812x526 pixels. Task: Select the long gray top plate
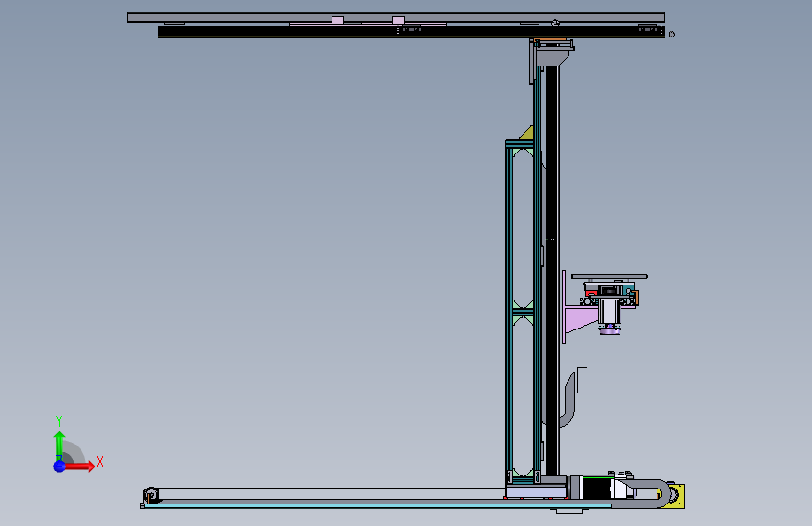(396, 18)
